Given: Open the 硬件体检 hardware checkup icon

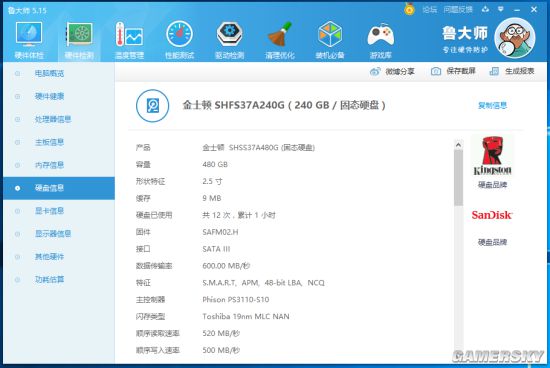Looking at the screenshot, I should tap(29, 40).
